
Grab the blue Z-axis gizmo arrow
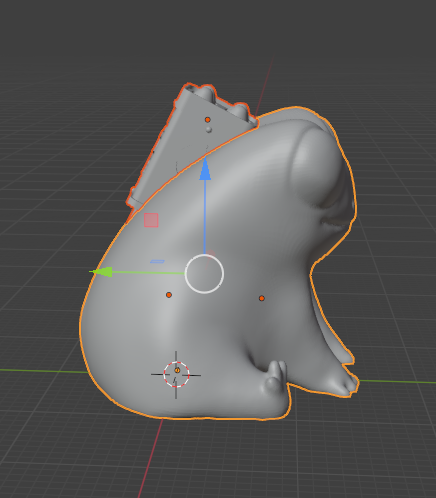coord(205,169)
